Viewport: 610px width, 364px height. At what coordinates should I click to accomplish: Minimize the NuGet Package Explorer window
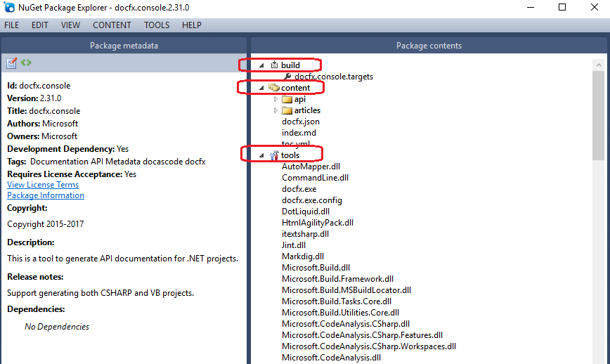tap(531, 8)
